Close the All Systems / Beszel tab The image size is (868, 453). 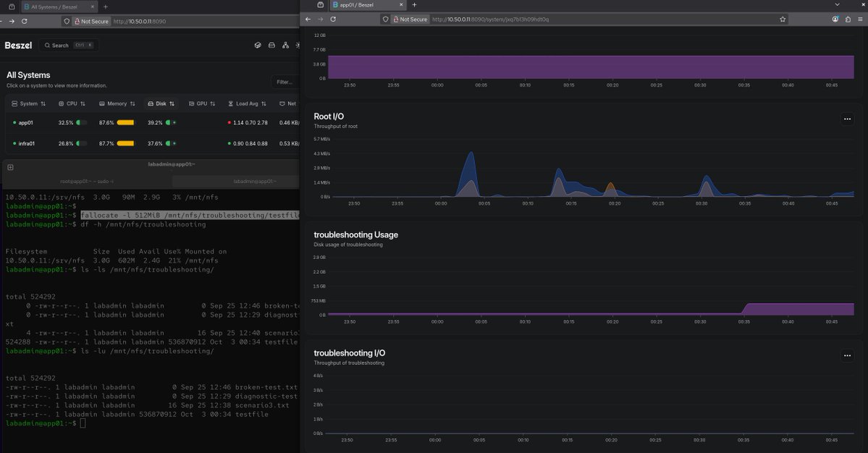pyautogui.click(x=93, y=7)
